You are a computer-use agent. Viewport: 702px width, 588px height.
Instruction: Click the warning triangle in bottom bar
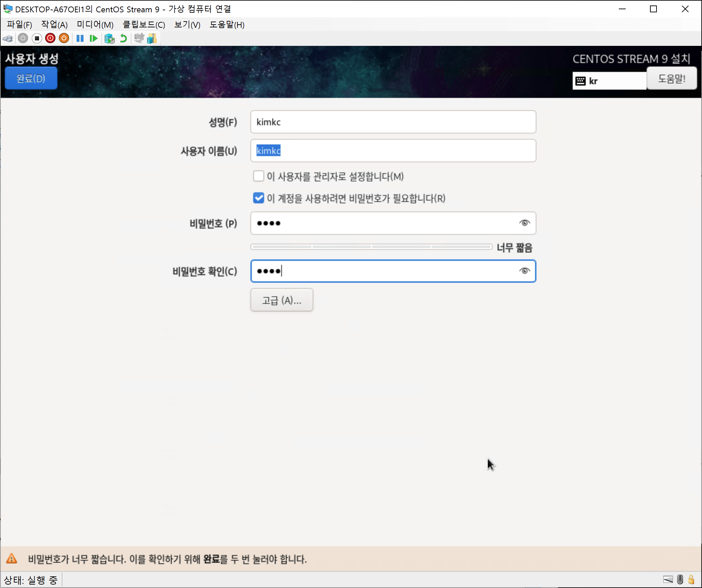[12, 559]
